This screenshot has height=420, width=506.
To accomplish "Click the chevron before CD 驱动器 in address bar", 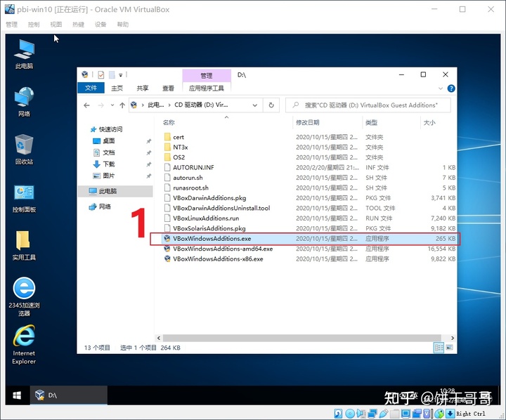I will pos(169,105).
